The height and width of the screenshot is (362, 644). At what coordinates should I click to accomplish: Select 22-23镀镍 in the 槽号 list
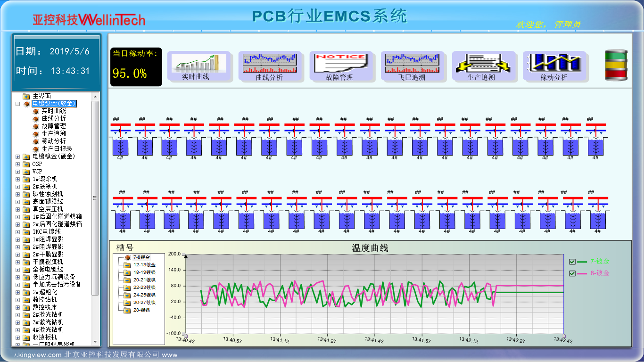[x=144, y=288]
